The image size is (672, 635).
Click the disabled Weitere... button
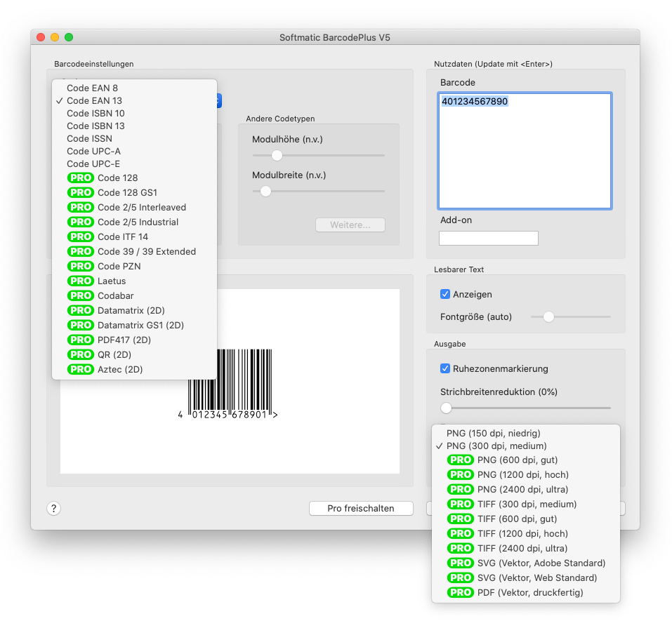tap(350, 225)
